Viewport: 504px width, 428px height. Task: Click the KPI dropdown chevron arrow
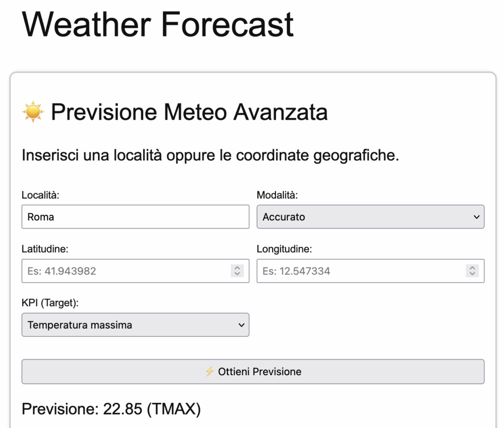pyautogui.click(x=241, y=325)
